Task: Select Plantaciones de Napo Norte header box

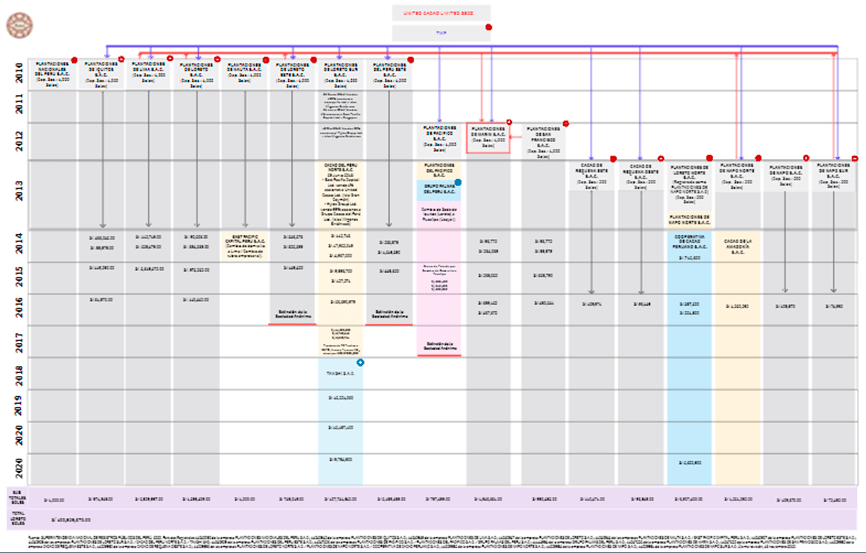Action: [737, 176]
